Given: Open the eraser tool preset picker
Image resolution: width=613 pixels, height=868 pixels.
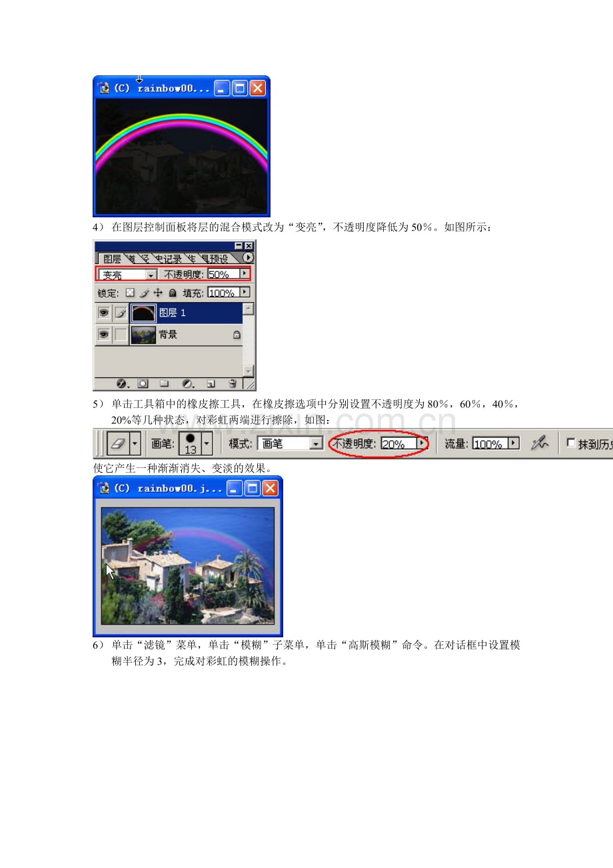Looking at the screenshot, I should tap(136, 443).
